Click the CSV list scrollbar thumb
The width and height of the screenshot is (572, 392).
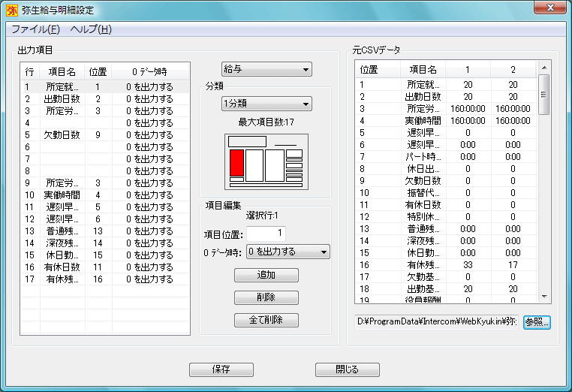(x=544, y=95)
